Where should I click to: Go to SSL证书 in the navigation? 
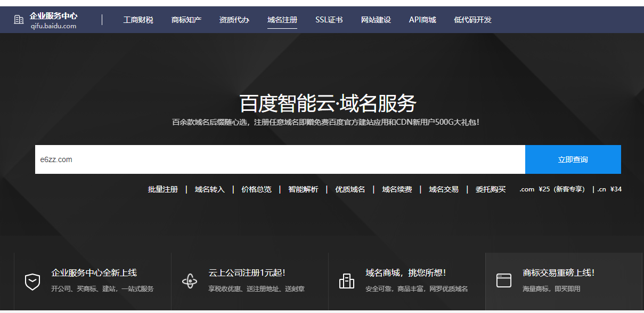329,20
